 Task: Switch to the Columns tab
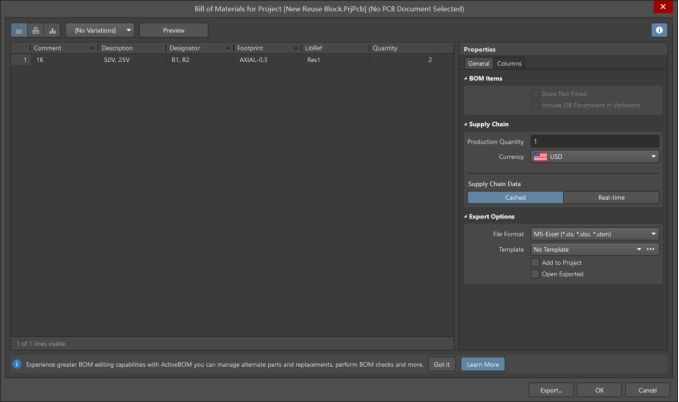click(x=509, y=63)
